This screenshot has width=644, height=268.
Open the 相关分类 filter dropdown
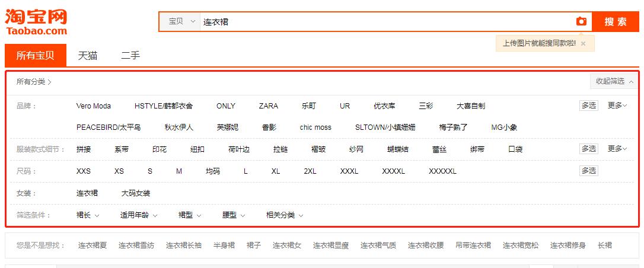pyautogui.click(x=285, y=215)
